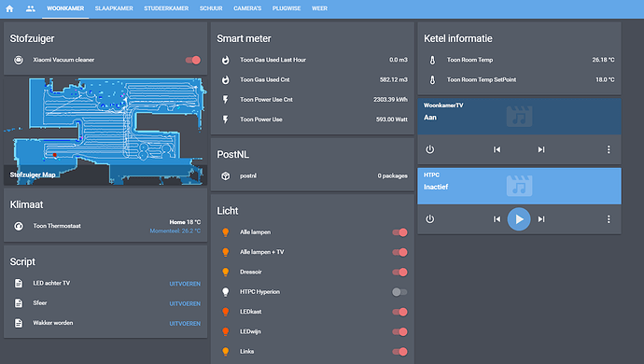Click the postnl package icon

click(226, 175)
